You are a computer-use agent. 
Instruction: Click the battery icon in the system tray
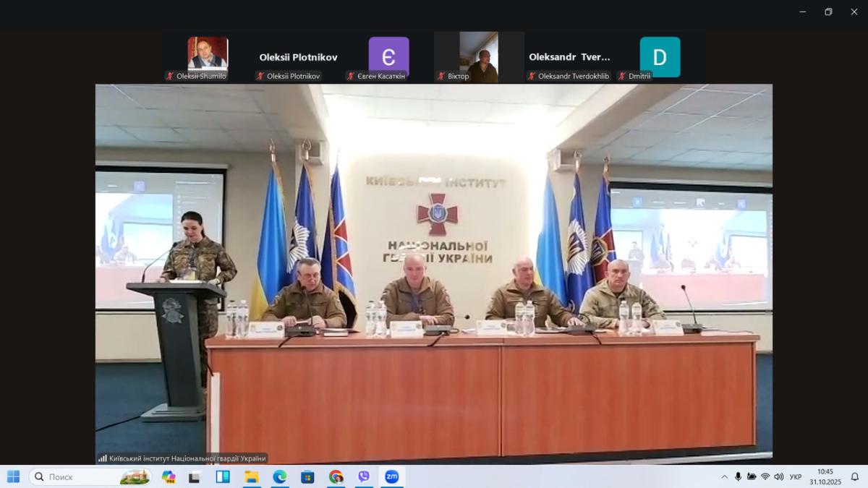752,477
